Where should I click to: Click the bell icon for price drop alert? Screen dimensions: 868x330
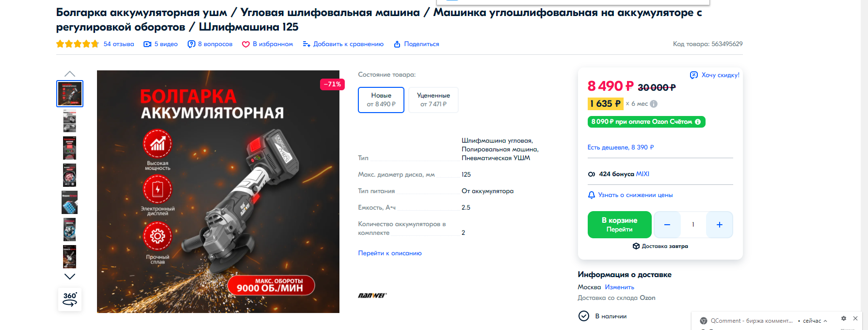(591, 195)
